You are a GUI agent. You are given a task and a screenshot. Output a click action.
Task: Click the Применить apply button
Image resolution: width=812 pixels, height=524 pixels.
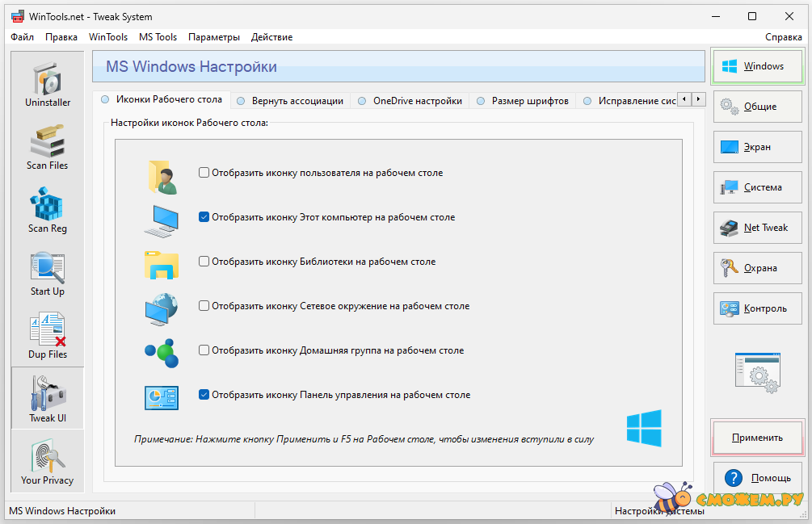pyautogui.click(x=758, y=438)
